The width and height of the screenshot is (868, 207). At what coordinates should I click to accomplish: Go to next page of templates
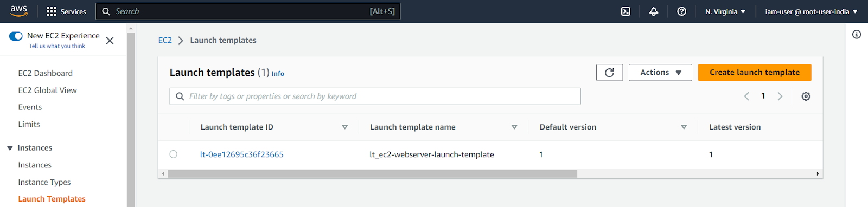point(780,96)
